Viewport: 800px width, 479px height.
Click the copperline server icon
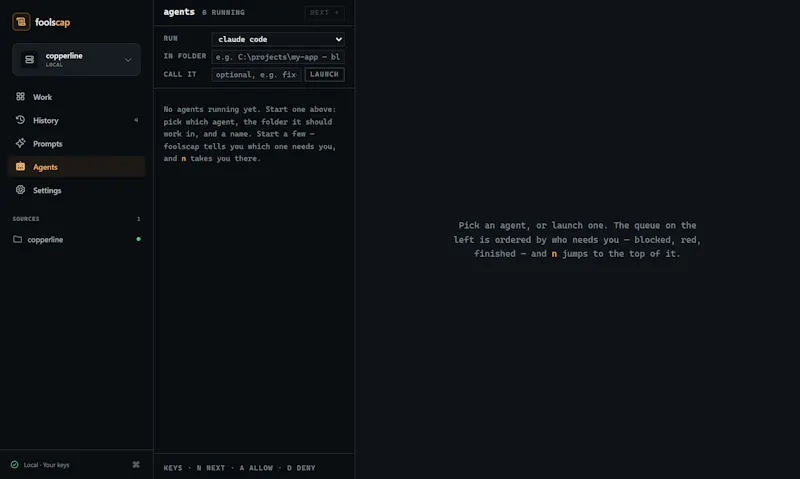tap(30, 60)
